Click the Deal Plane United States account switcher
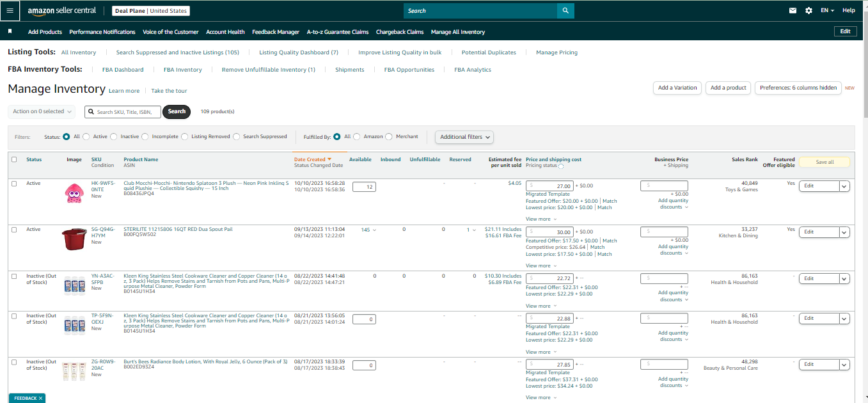 click(151, 11)
